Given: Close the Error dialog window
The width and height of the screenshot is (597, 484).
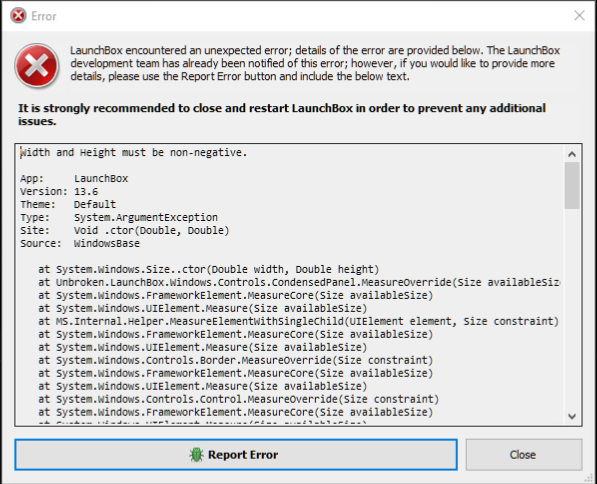Looking at the screenshot, I should [579, 16].
